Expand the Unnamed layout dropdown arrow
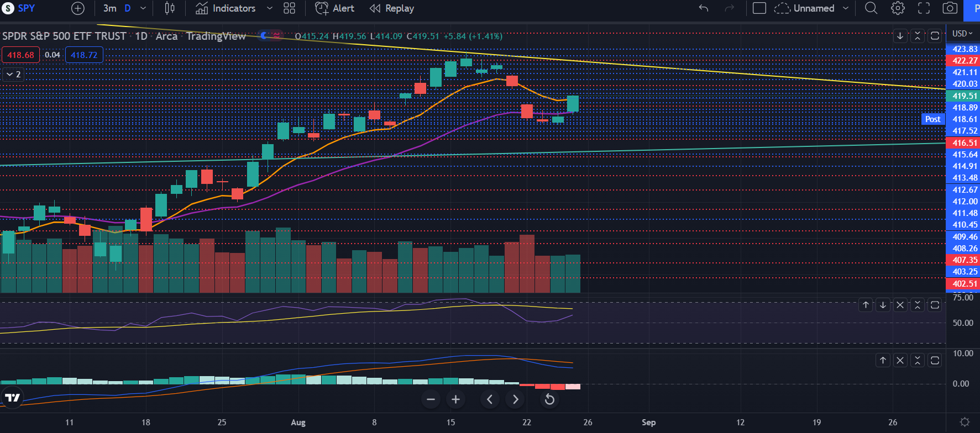The width and height of the screenshot is (980, 433). (x=845, y=8)
